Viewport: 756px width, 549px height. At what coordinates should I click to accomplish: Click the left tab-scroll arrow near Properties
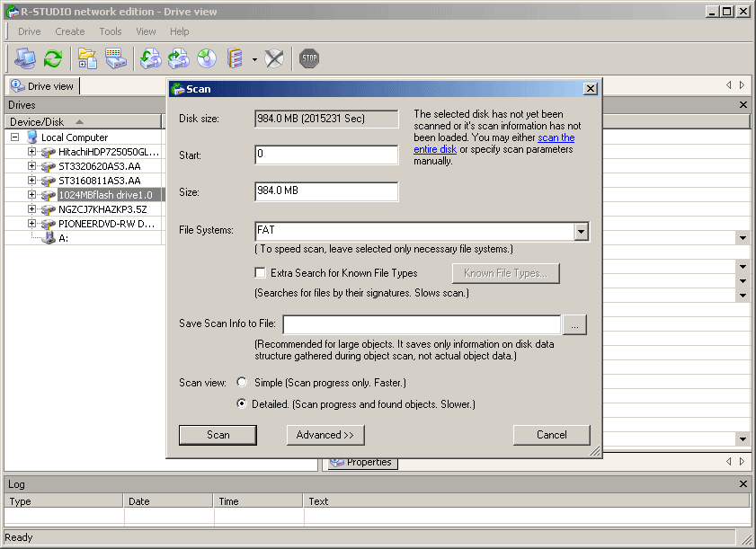728,461
